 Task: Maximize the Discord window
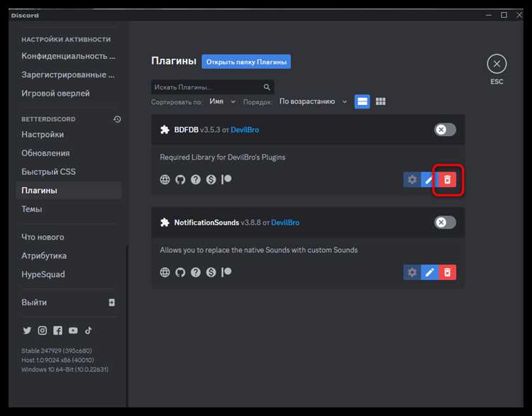coord(504,15)
